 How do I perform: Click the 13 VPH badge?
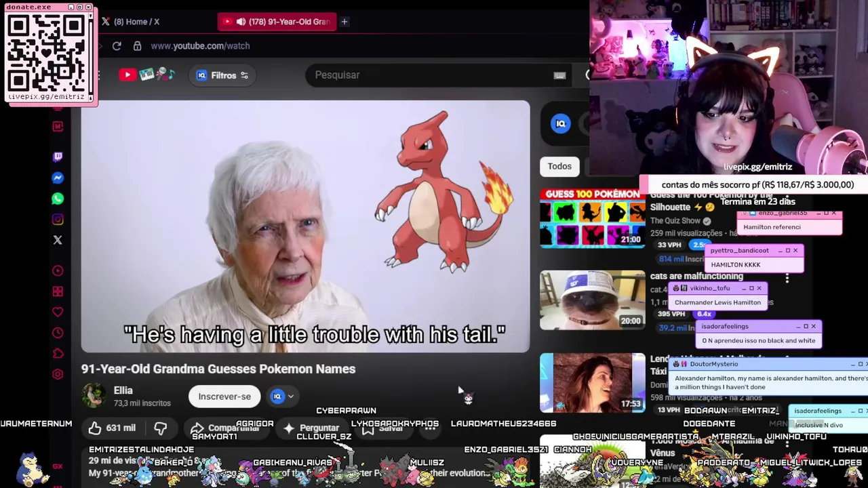(x=669, y=410)
